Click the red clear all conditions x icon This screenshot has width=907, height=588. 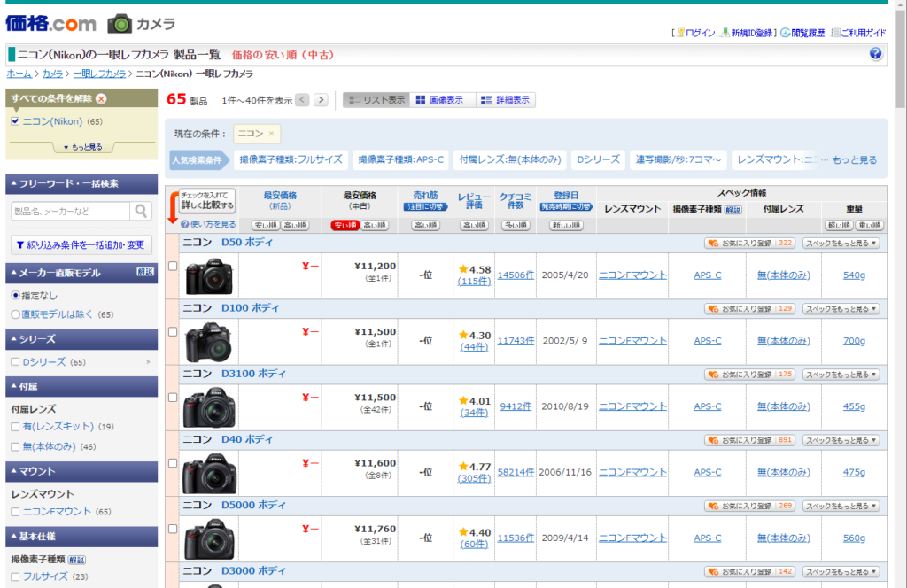point(101,98)
